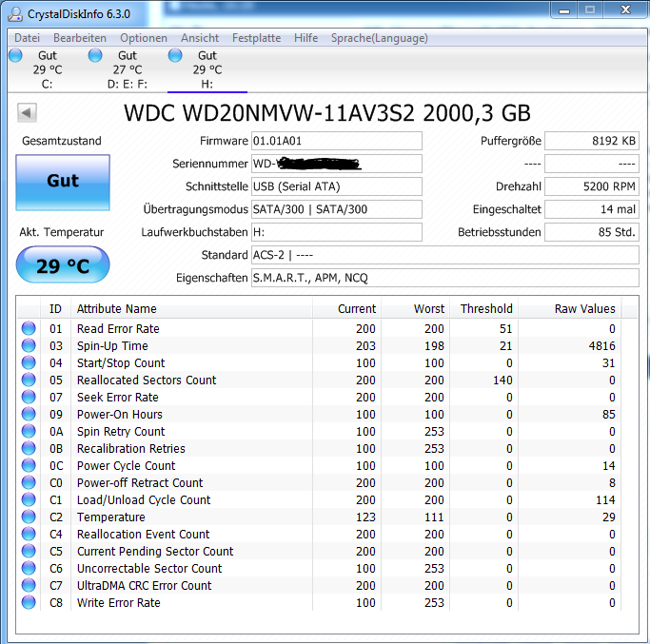Click the Seriennummer field
Screen dimensions: 650x644
[337, 164]
